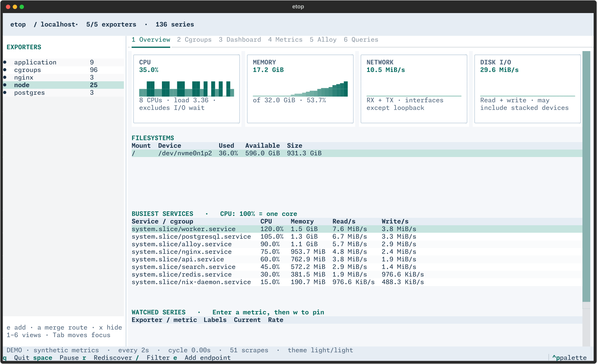Screen dimensions: 597x364
Task: Click the Memory column header in services
Action: coord(302,222)
